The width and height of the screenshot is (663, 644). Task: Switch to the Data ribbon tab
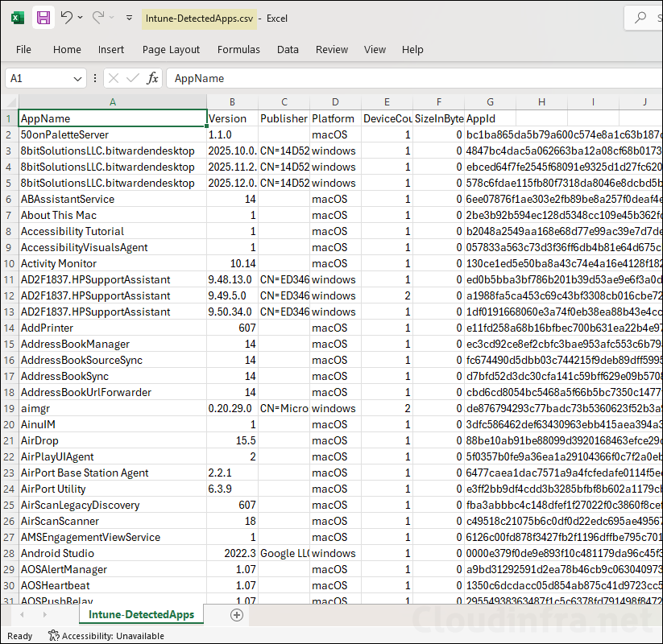tap(288, 49)
